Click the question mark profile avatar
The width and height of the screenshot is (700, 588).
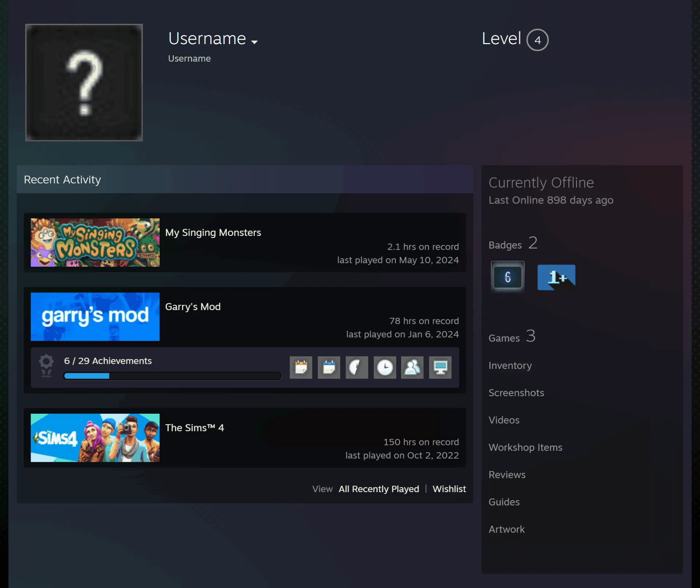[x=84, y=82]
